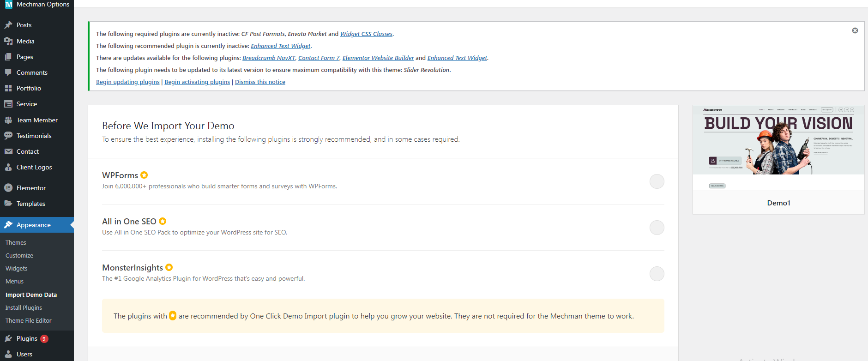Screen dimensions: 868x361
Task: Click the Media icon in sidebar
Action: (x=8, y=41)
